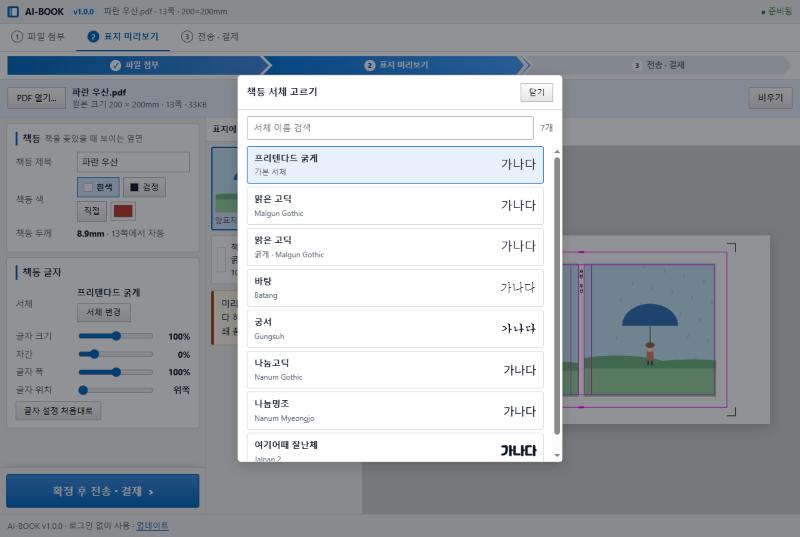Choose the 맑은 고딕 굵게 font

tap(395, 247)
